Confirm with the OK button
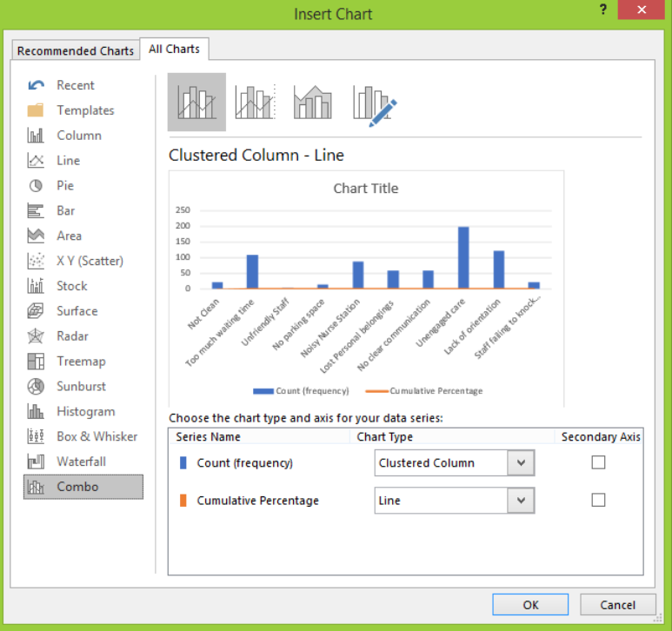The width and height of the screenshot is (672, 631). tap(530, 604)
